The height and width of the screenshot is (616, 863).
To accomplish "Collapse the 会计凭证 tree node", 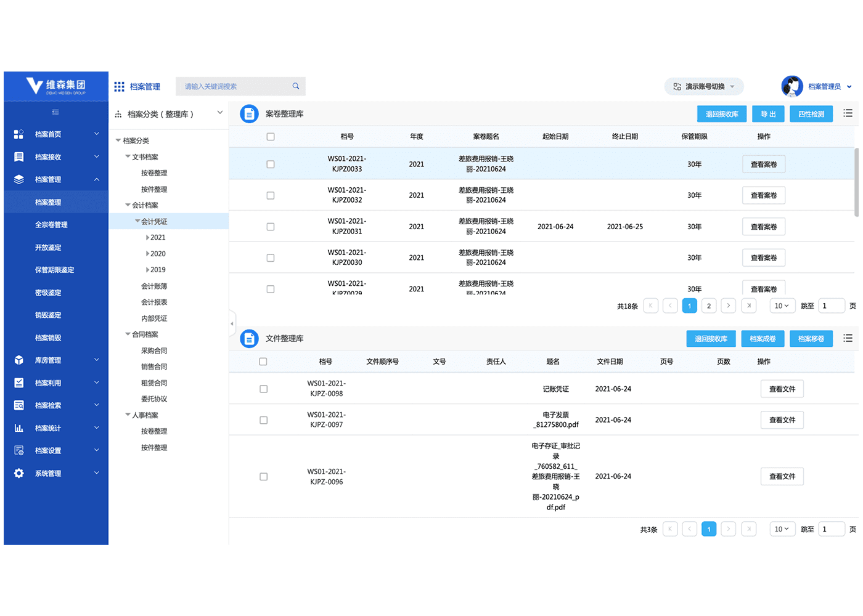I will [x=137, y=221].
